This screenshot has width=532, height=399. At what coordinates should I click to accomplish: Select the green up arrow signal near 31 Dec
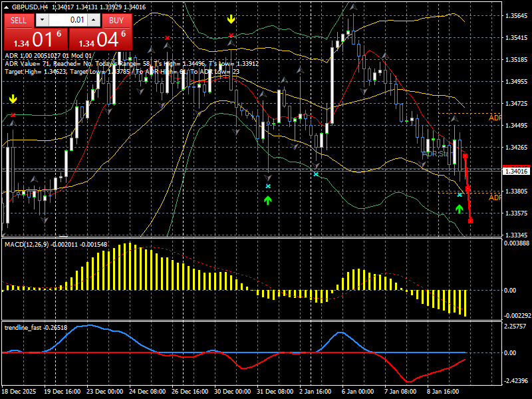[x=268, y=201]
